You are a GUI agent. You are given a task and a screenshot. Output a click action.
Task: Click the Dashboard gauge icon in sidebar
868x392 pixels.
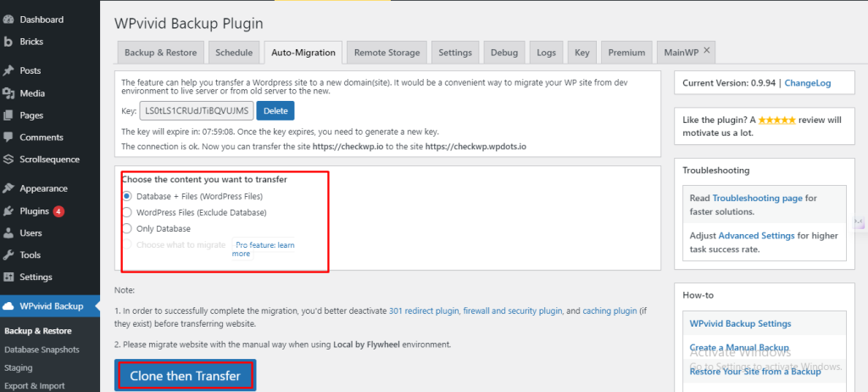coord(8,20)
